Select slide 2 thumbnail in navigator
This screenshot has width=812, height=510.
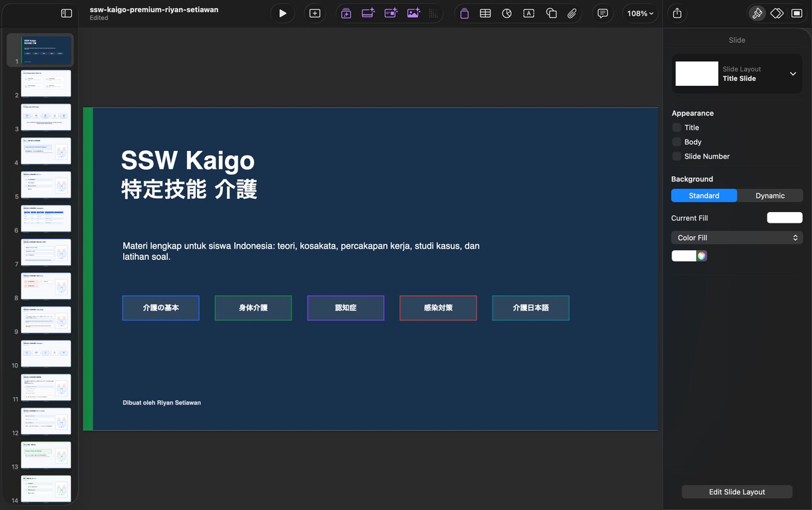[x=46, y=84]
